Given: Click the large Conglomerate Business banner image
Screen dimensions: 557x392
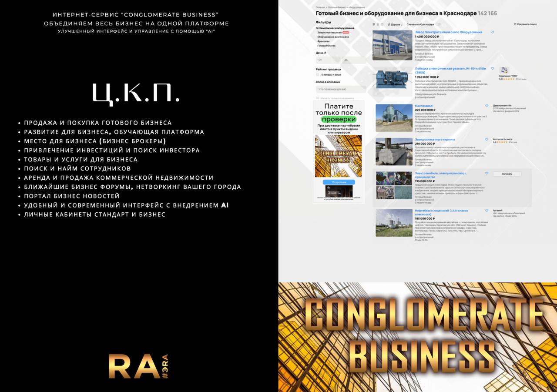Looking at the screenshot, I should pyautogui.click(x=418, y=337).
